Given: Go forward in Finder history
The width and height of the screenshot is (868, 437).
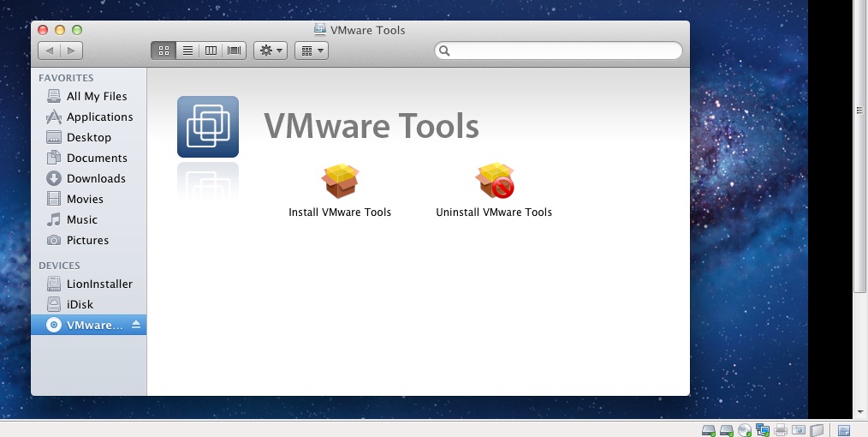Looking at the screenshot, I should coord(71,51).
